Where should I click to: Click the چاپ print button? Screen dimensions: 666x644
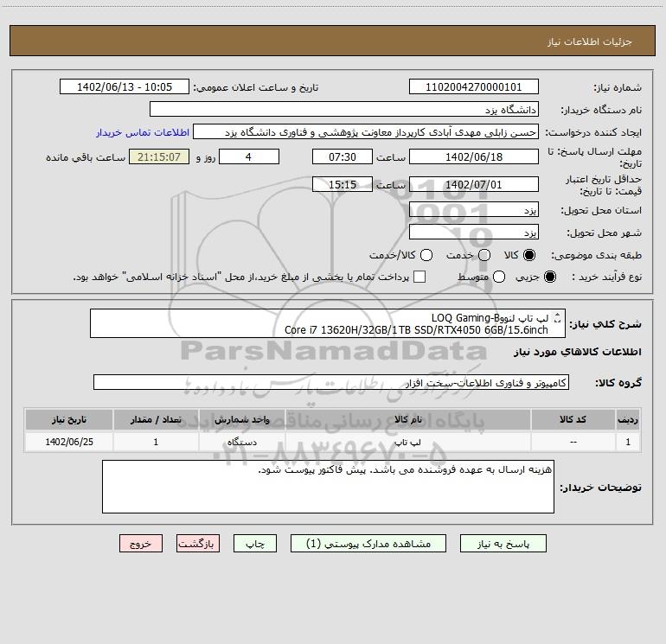tap(255, 544)
